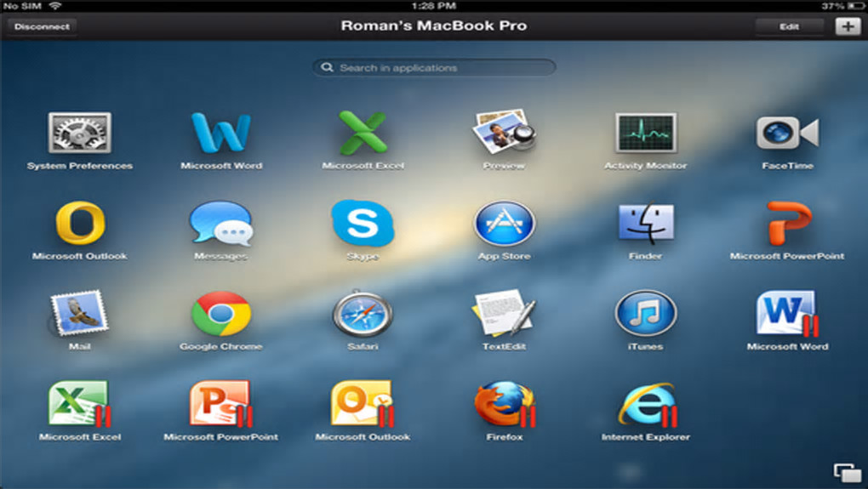The width and height of the screenshot is (868, 489).
Task: Open Windows Microsoft Excel with Parallels badge
Action: pos(80,404)
